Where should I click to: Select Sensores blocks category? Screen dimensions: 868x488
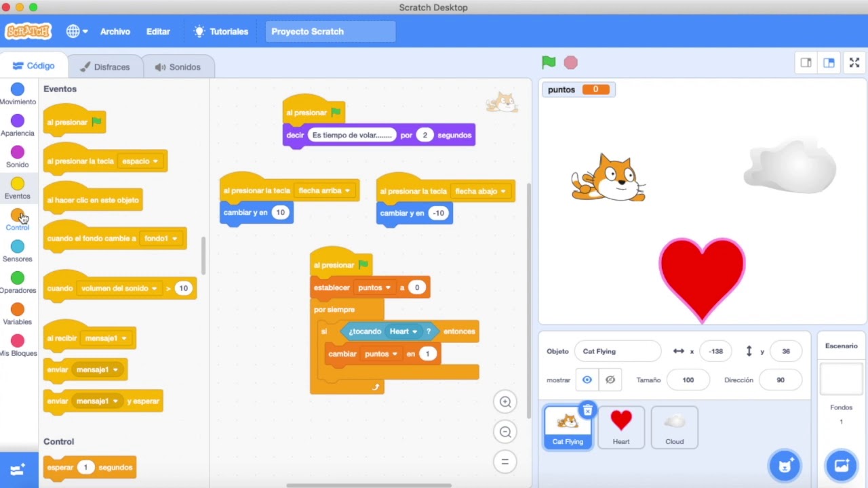18,251
